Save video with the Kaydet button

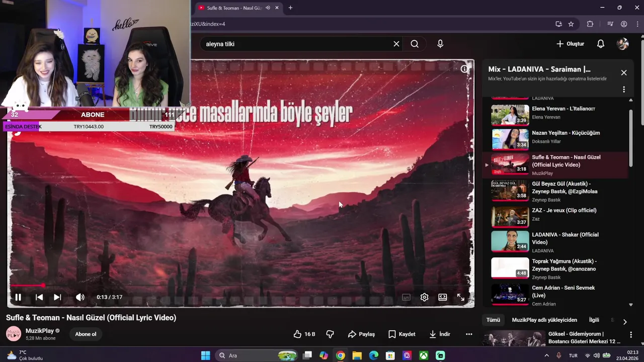(x=402, y=334)
